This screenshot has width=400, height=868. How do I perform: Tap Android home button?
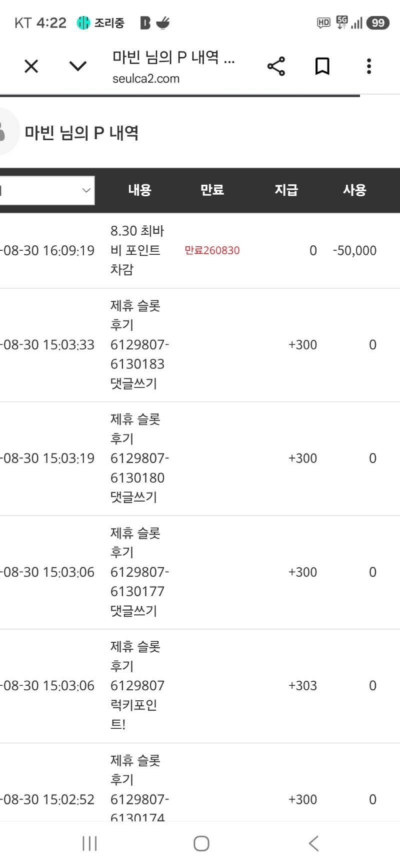[x=201, y=843]
